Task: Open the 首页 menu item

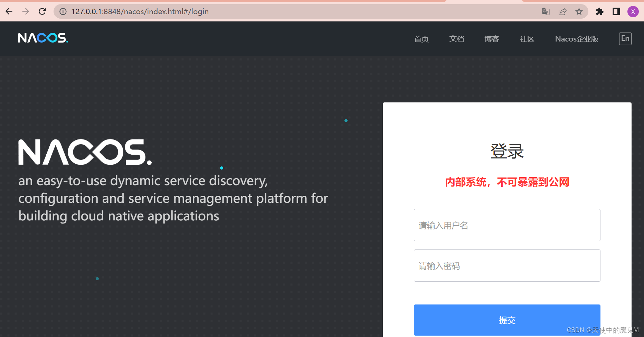Action: 422,39
